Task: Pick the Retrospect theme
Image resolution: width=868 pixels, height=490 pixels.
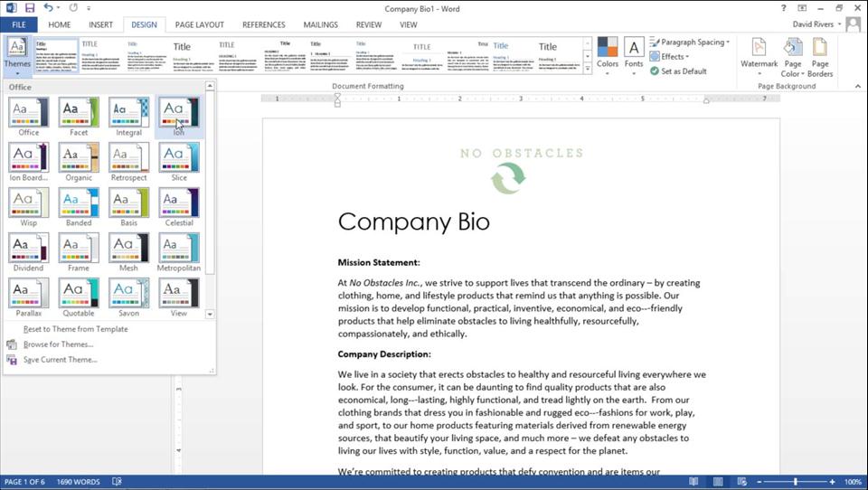Action: pyautogui.click(x=128, y=162)
